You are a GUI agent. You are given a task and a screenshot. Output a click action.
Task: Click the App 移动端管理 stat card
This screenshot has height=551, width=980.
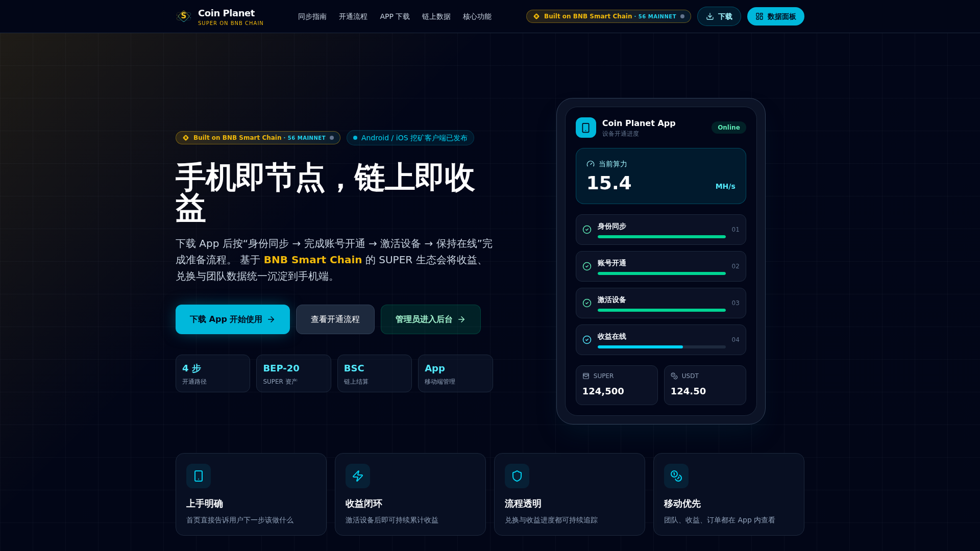(455, 373)
